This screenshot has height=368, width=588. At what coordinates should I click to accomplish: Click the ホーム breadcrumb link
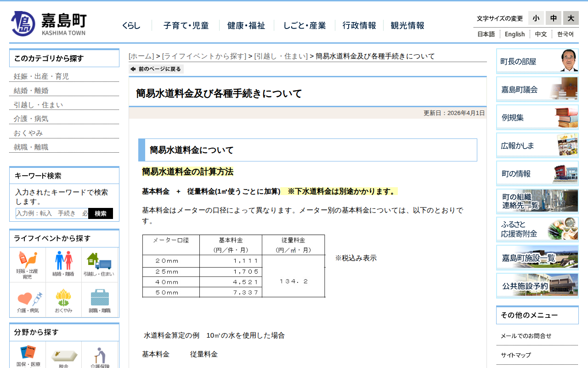click(141, 56)
